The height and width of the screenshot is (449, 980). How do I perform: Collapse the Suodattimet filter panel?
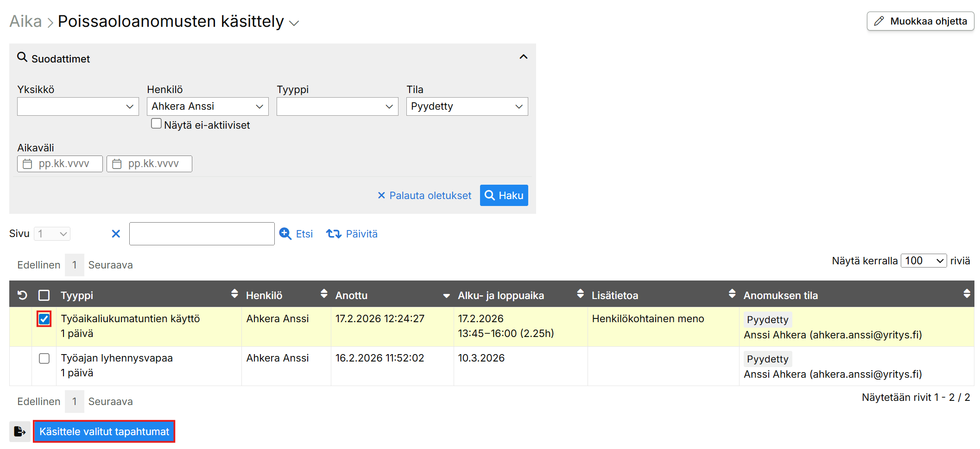[x=523, y=57]
